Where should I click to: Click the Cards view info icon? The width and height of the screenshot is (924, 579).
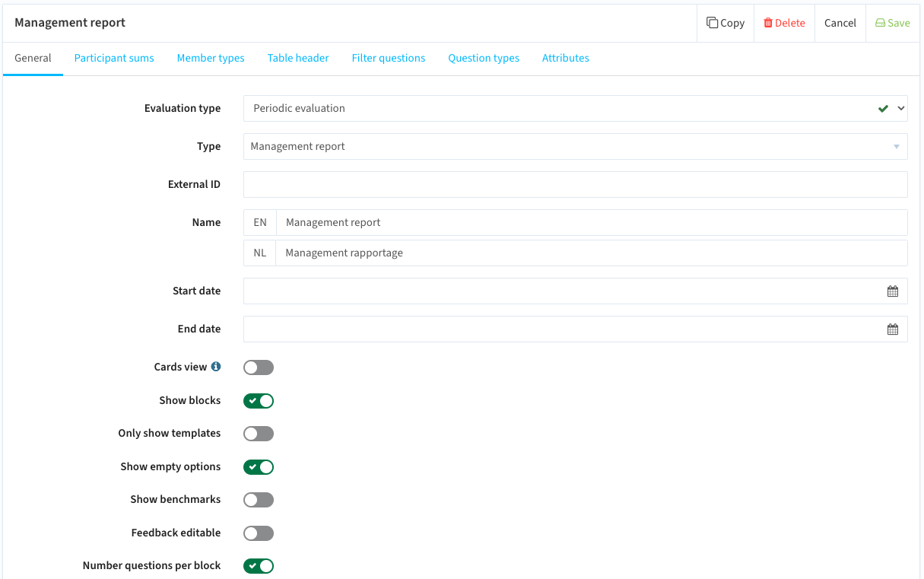216,367
